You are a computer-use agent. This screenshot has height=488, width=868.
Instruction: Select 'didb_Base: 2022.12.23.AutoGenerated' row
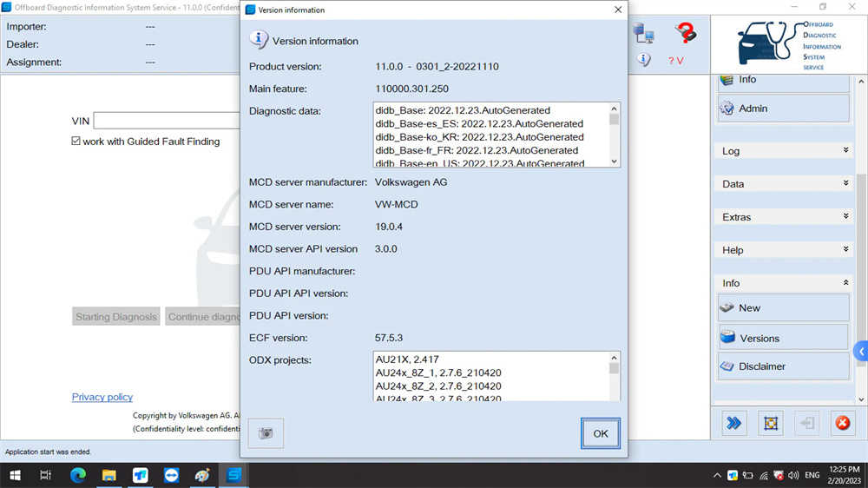pyautogui.click(x=463, y=110)
